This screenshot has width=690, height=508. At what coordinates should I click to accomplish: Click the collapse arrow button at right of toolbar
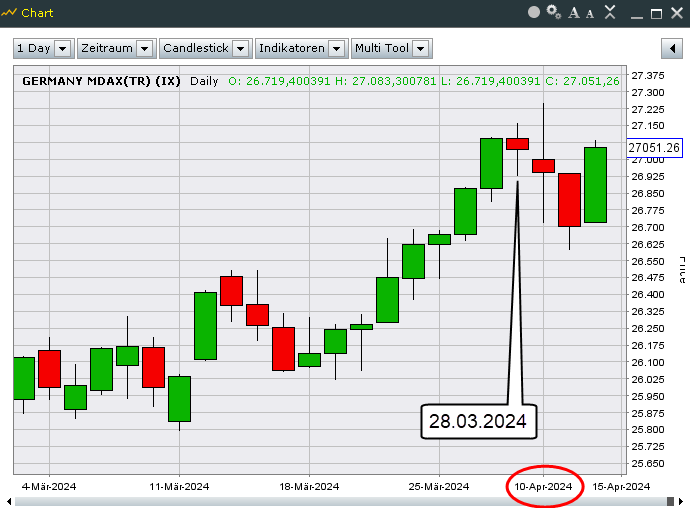point(672,48)
